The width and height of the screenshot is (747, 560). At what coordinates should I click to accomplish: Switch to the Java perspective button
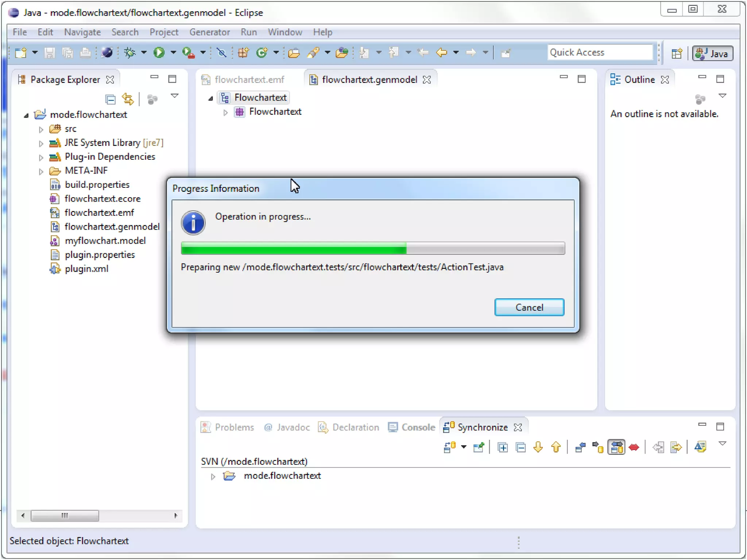coord(712,54)
